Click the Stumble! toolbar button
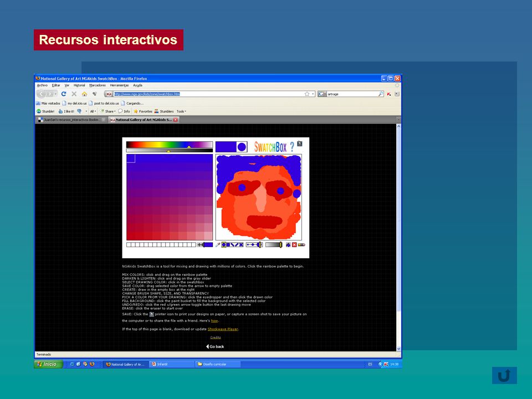This screenshot has width=532, height=399. tap(45, 111)
